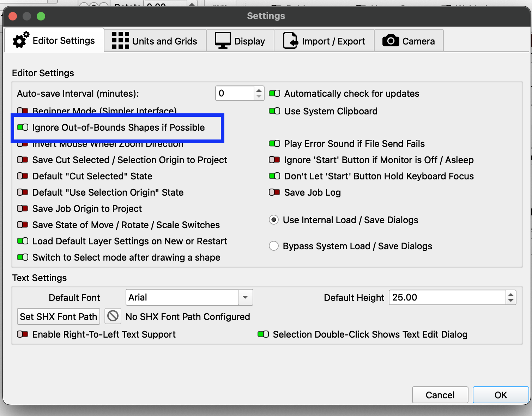Click Cancel to discard settings
The image size is (532, 416).
click(440, 395)
